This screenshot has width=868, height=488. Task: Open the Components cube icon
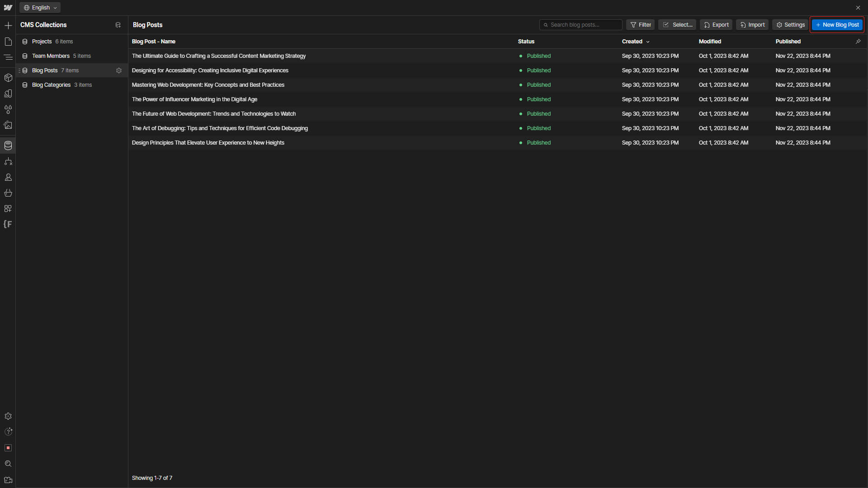[x=8, y=78]
